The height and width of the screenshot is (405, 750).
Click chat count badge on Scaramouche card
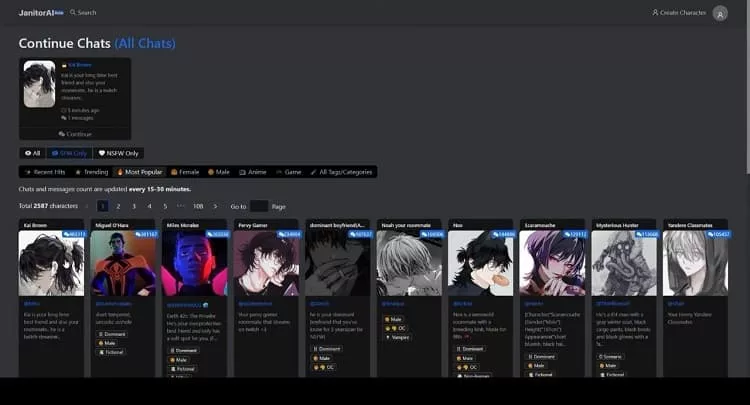(x=575, y=234)
